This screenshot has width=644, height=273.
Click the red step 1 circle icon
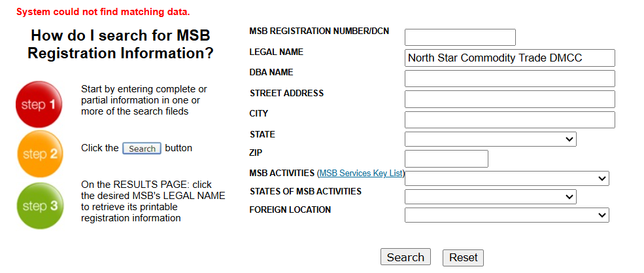(x=39, y=104)
